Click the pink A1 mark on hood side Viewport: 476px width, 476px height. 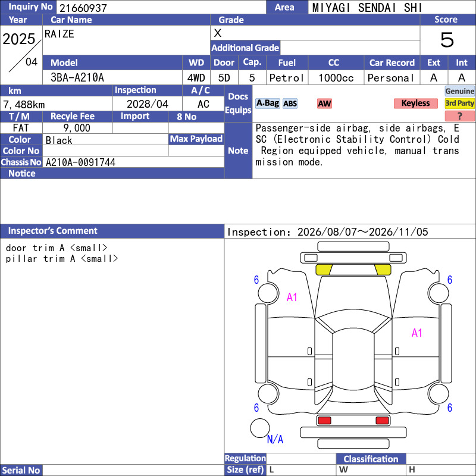point(292,297)
